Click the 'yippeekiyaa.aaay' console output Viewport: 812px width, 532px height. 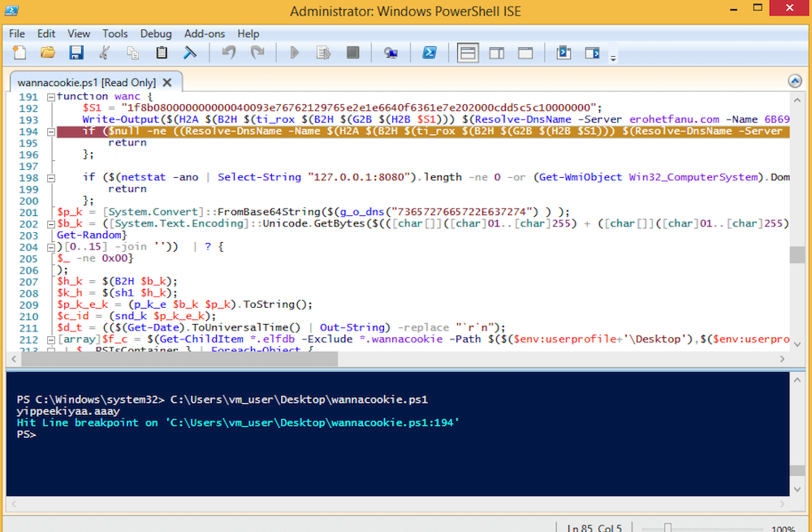[x=68, y=411]
